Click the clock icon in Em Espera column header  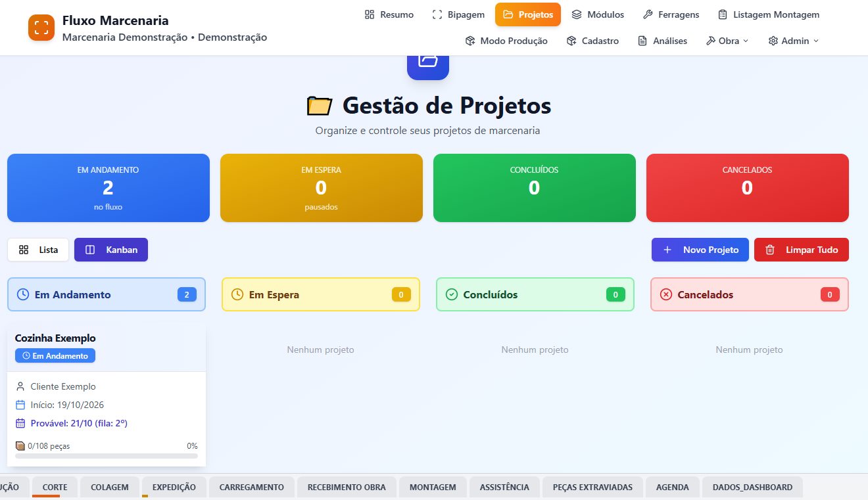point(237,294)
